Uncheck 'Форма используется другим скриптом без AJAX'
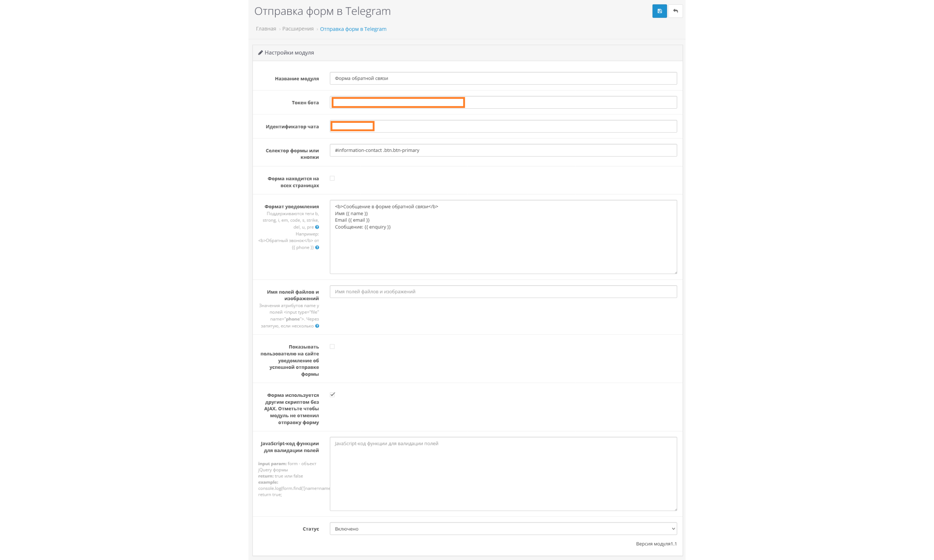The image size is (934, 560). tap(332, 395)
